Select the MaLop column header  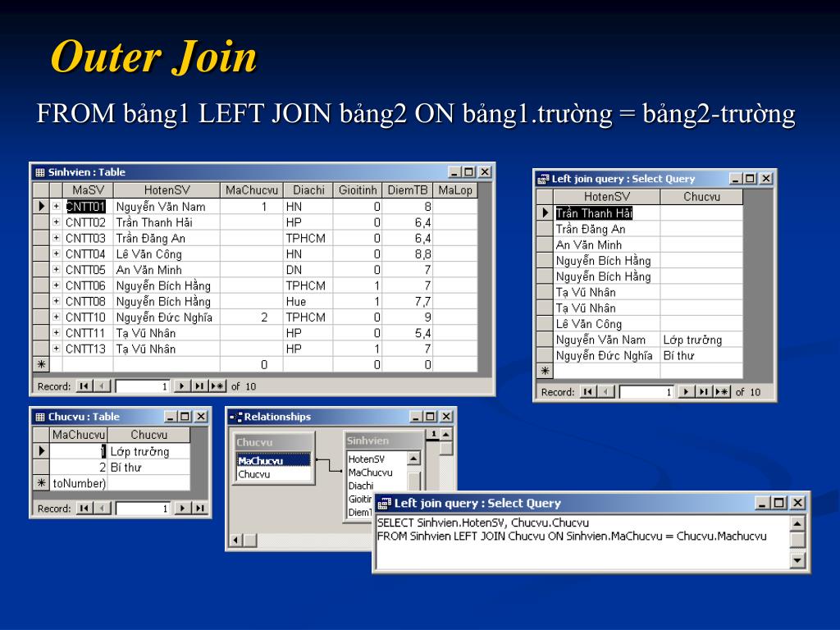[454, 190]
